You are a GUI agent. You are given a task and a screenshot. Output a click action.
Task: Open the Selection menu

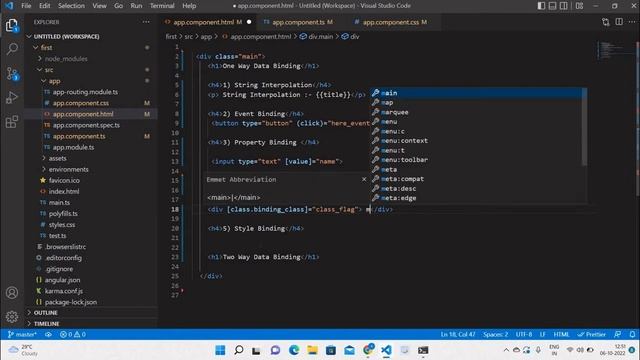pyautogui.click(x=71, y=6)
